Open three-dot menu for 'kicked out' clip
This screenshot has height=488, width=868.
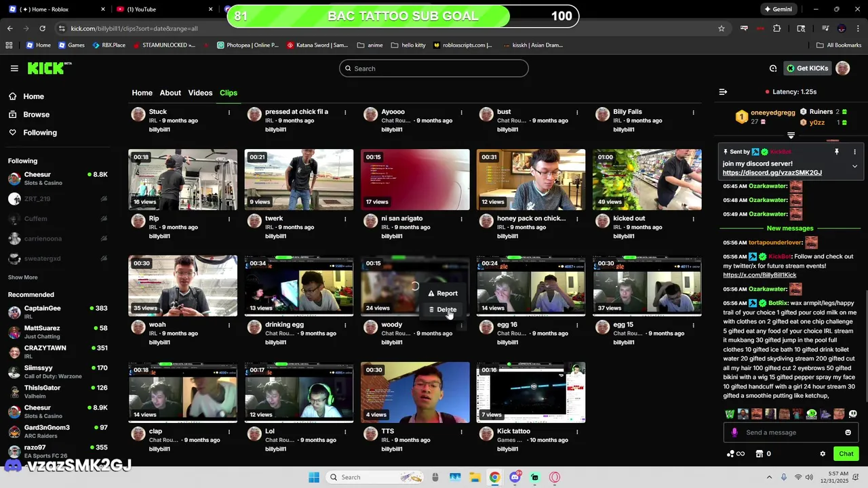point(693,219)
